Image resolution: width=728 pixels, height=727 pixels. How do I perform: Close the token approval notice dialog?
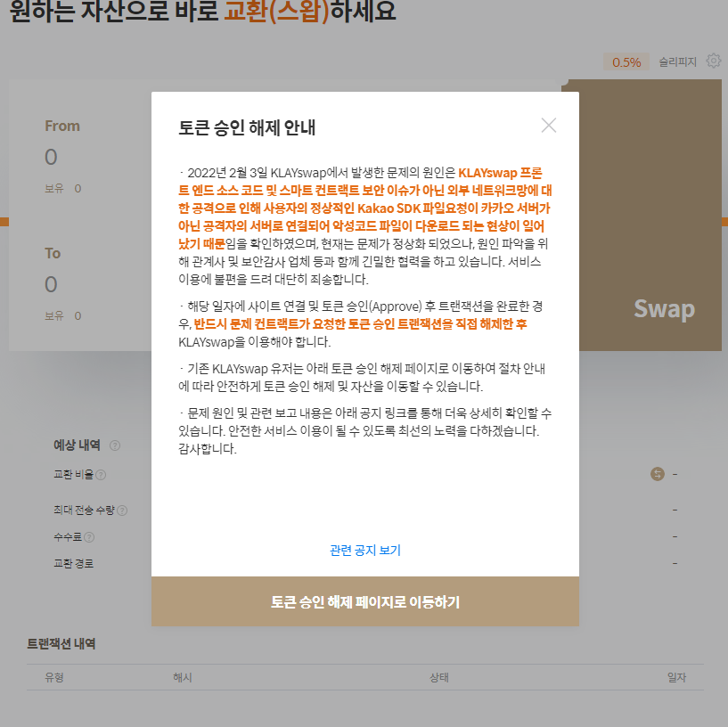pos(549,126)
